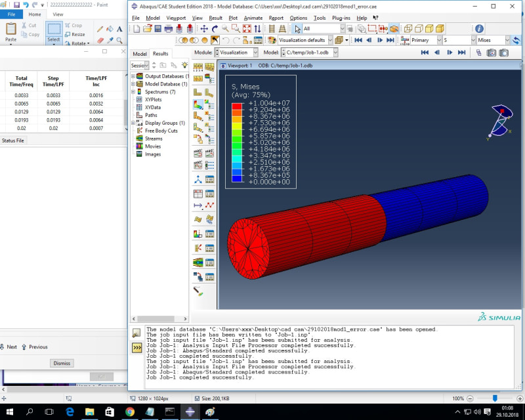
Task: Open the Viewport menu
Action: pos(176,18)
